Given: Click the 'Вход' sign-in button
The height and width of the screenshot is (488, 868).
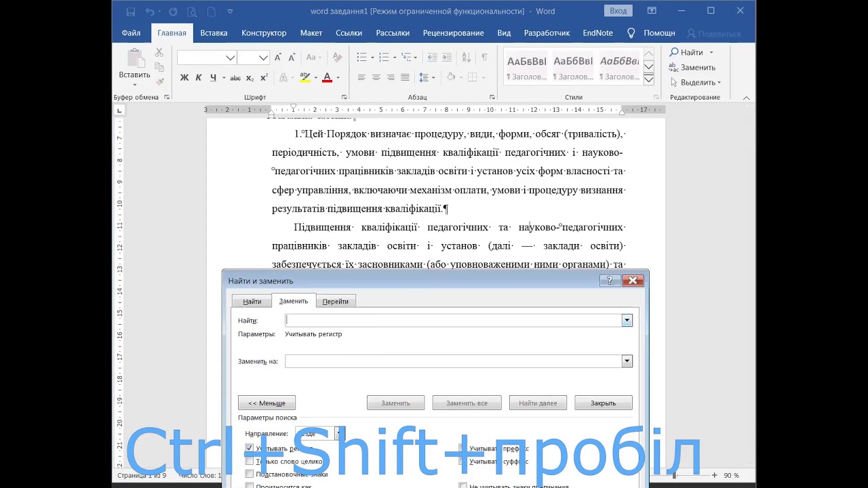Looking at the screenshot, I should (x=618, y=11).
